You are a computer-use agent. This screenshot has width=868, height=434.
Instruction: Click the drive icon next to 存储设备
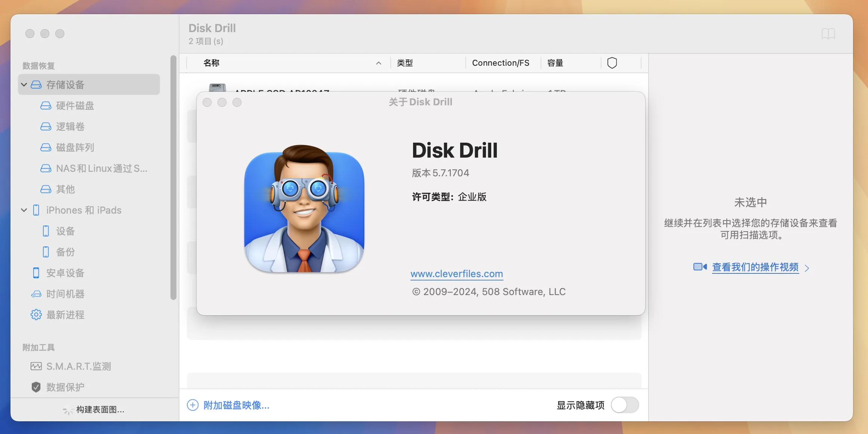point(36,85)
